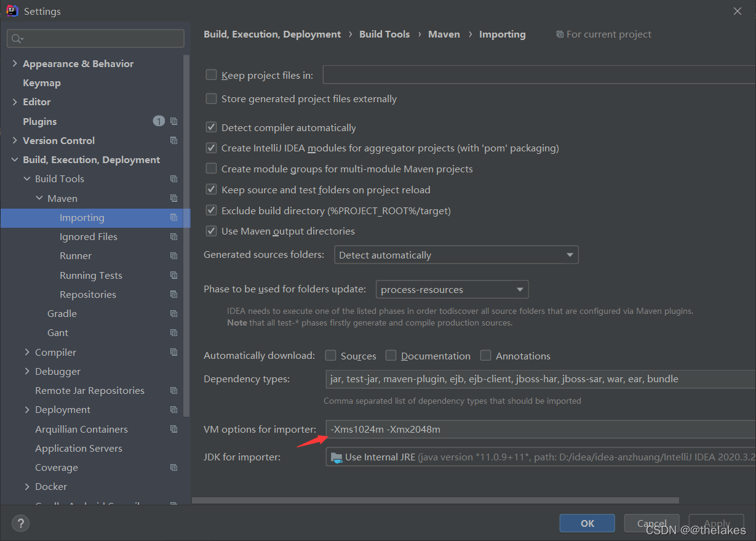Click the project-level icon beside Coverage

174,468
